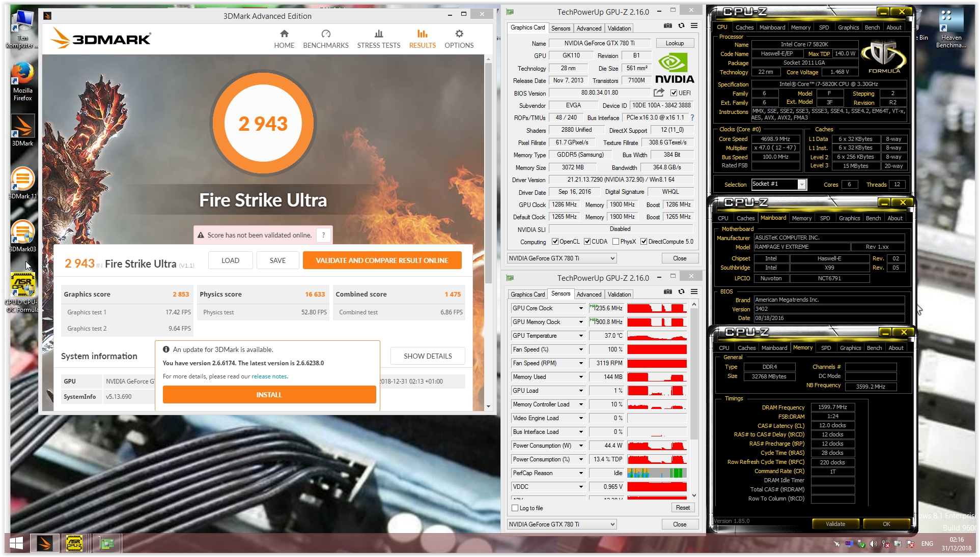Viewport: 980px width, 557px height.
Task: Open Bench tab in bottom CPU-Z window
Action: pos(874,348)
